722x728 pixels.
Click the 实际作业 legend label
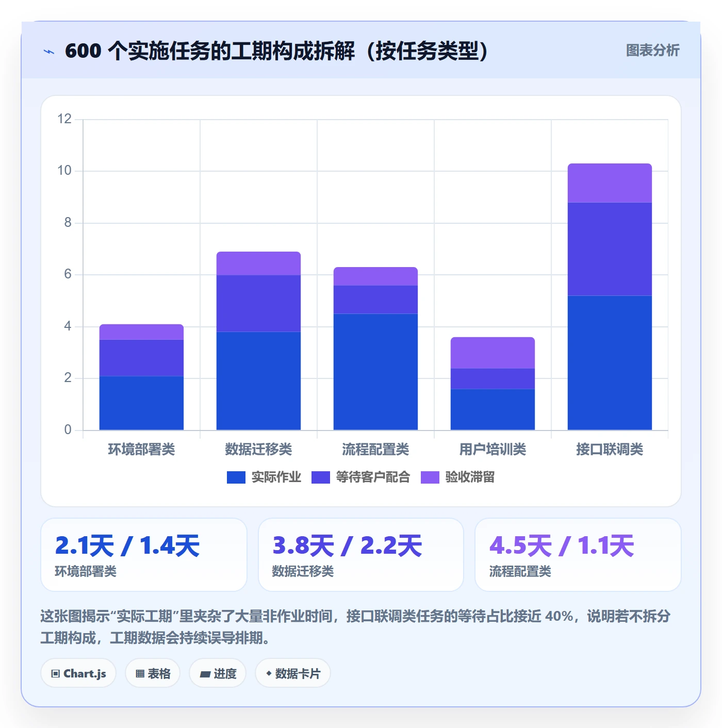pos(276,477)
